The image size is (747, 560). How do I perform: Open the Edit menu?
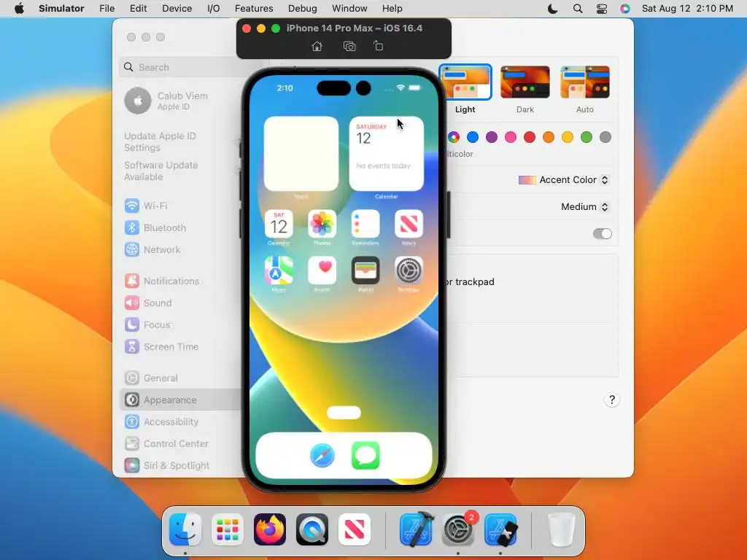[138, 9]
